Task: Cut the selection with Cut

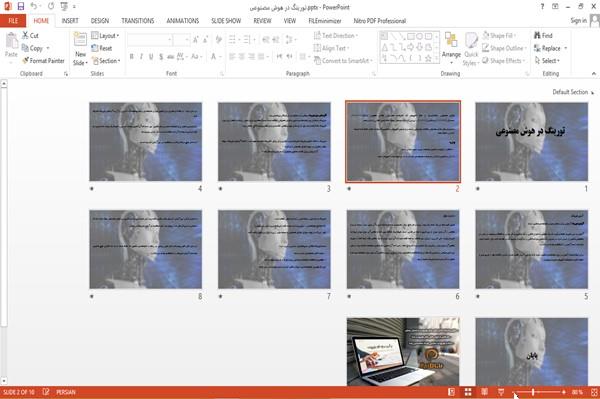Action: [30, 36]
